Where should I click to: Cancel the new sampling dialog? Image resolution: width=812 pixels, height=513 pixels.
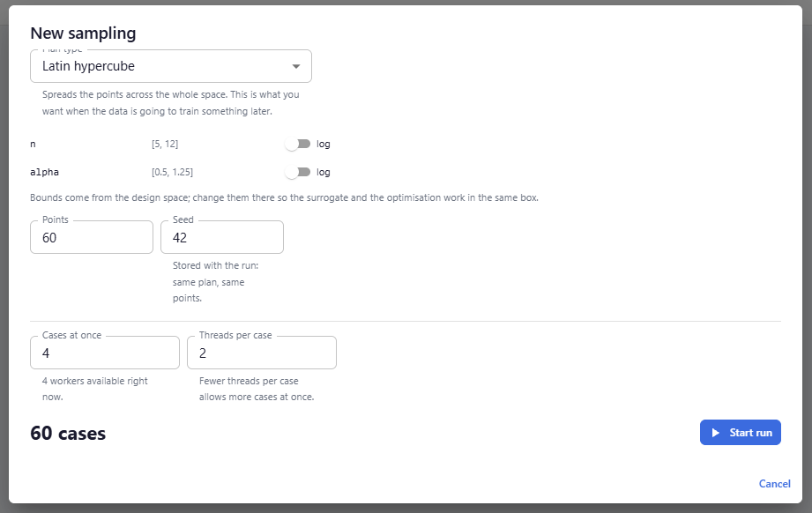click(774, 484)
